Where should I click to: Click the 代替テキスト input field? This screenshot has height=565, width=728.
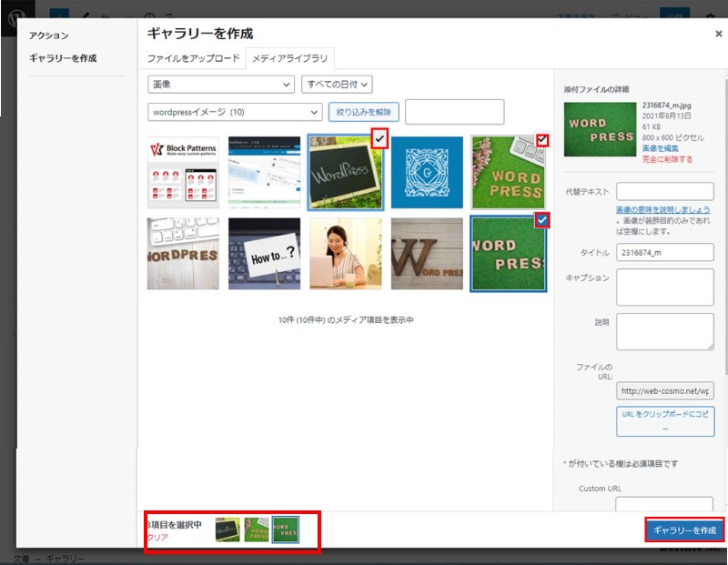(x=664, y=191)
